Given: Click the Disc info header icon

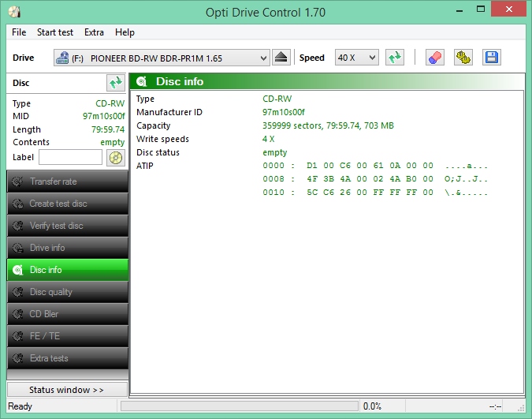Looking at the screenshot, I should (x=142, y=81).
